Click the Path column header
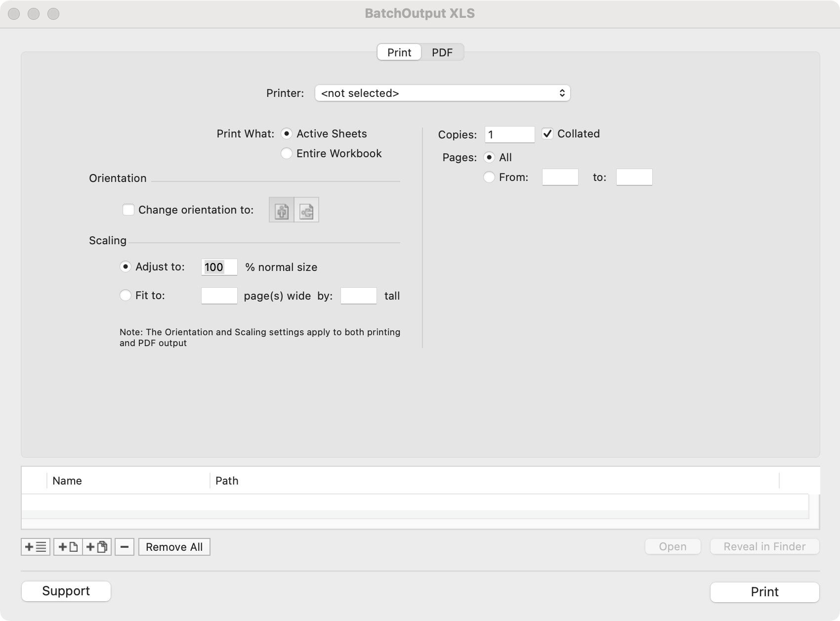The width and height of the screenshot is (840, 621). [494, 481]
